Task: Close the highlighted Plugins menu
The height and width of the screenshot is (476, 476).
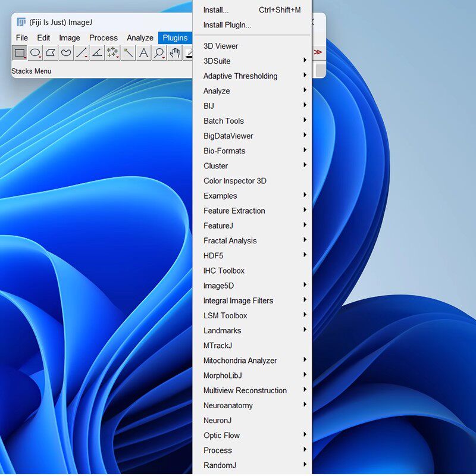Action: (175, 37)
